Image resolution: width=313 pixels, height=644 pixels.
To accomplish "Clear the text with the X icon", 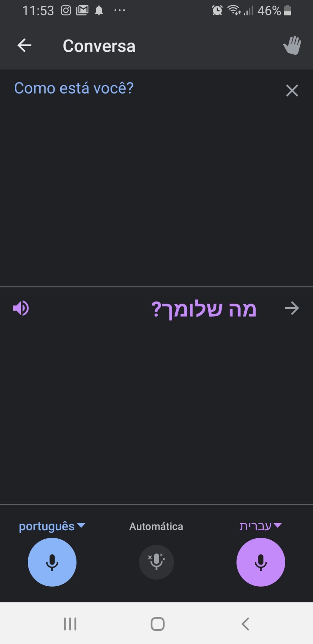I will click(x=292, y=91).
